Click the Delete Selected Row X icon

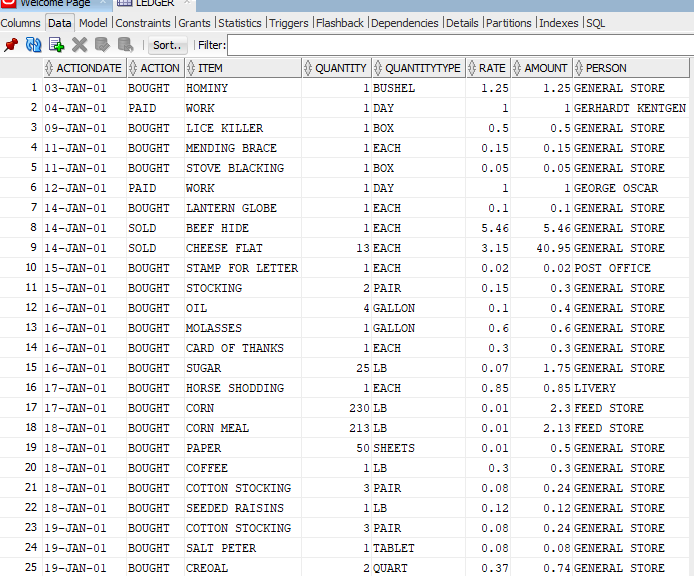pyautogui.click(x=80, y=45)
